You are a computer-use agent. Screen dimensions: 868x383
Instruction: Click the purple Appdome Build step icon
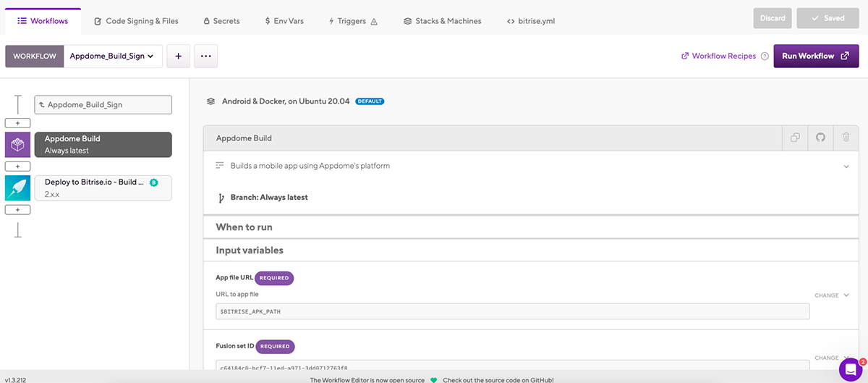17,144
